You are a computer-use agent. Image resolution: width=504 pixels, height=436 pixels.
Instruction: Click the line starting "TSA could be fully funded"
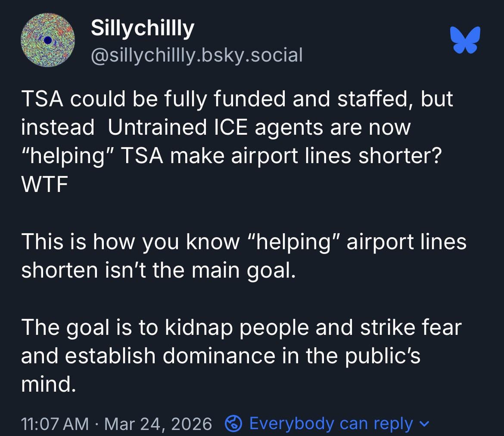(x=237, y=99)
